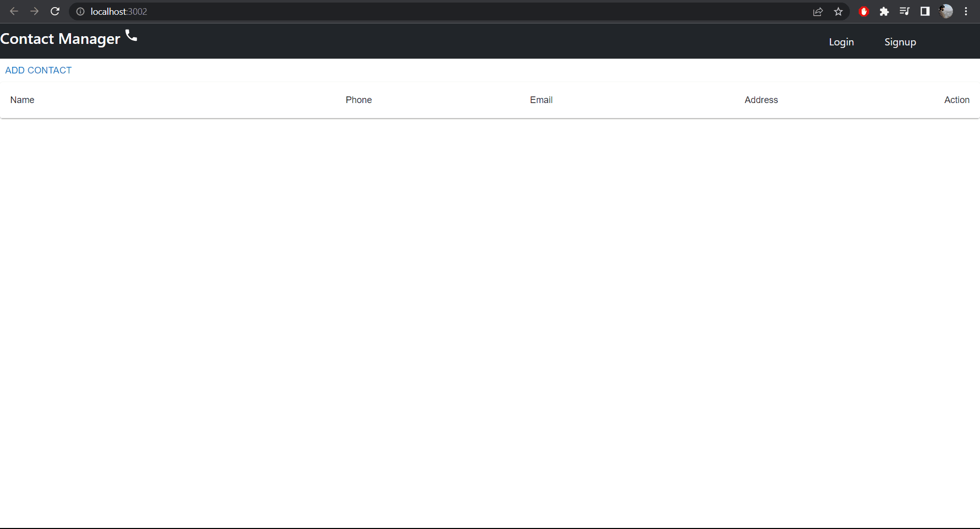Click the AdBlock stop-hand icon
This screenshot has width=980, height=529.
864,11
